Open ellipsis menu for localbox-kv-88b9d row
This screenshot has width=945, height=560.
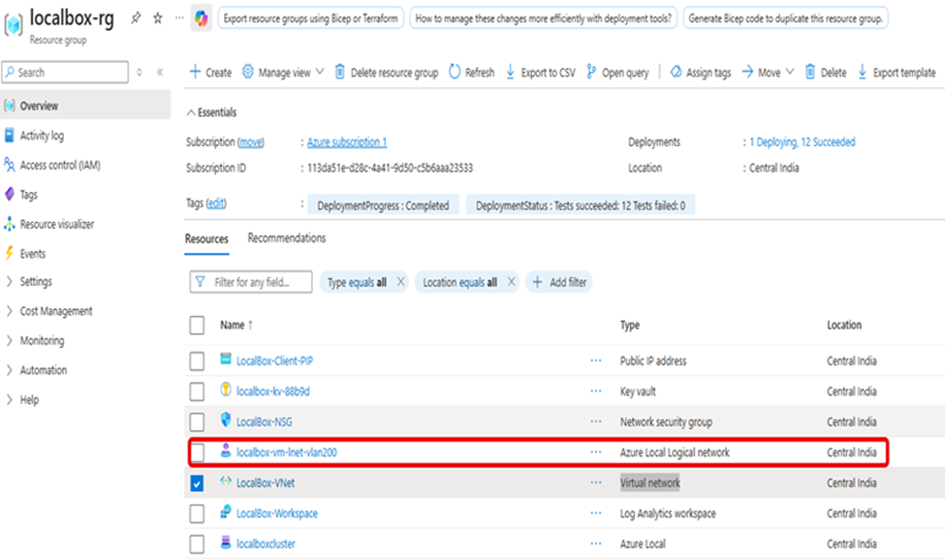[596, 390]
